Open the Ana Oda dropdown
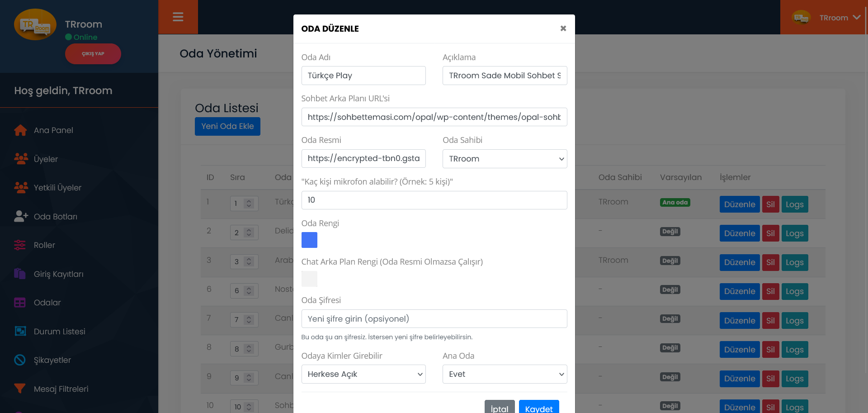 tap(505, 374)
